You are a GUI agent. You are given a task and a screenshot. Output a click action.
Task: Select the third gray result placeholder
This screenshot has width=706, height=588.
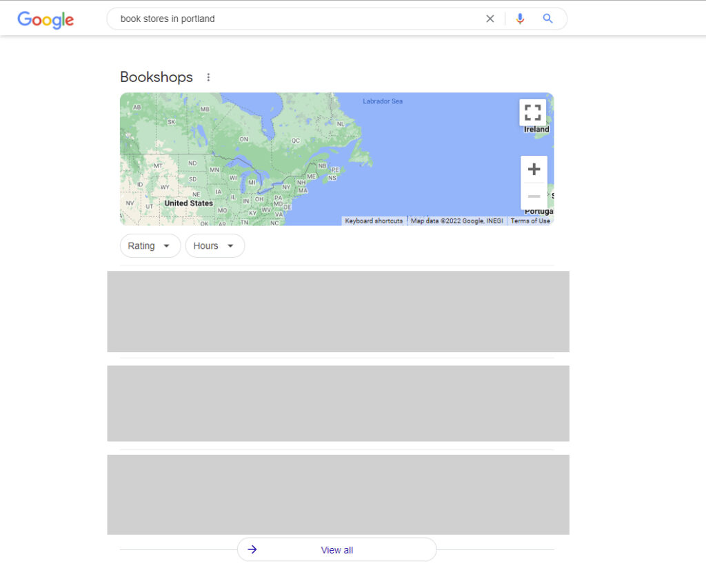tap(338, 494)
